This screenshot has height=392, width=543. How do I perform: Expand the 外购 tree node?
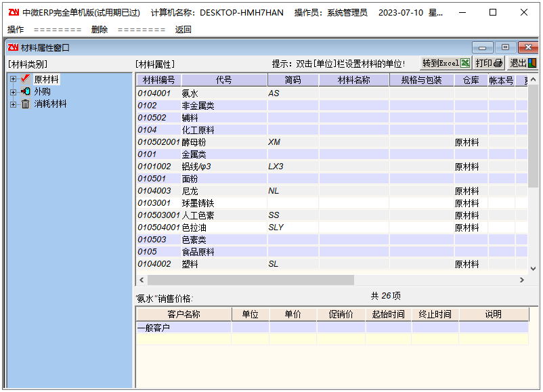pyautogui.click(x=13, y=92)
